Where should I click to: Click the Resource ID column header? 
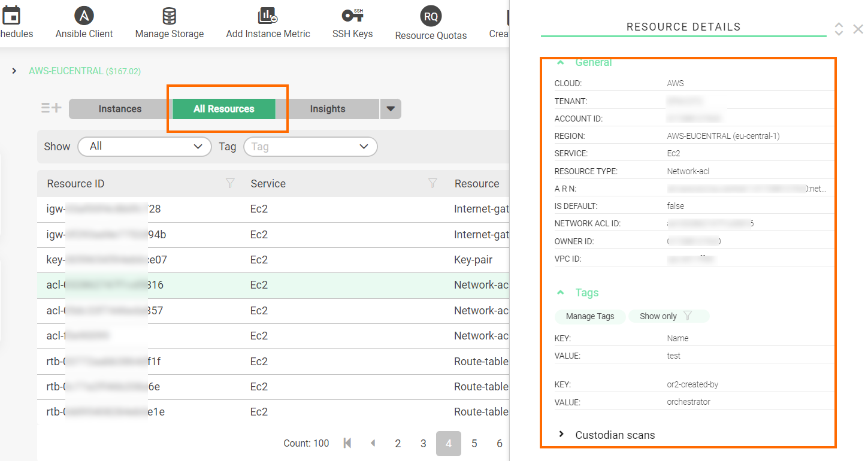coord(76,184)
